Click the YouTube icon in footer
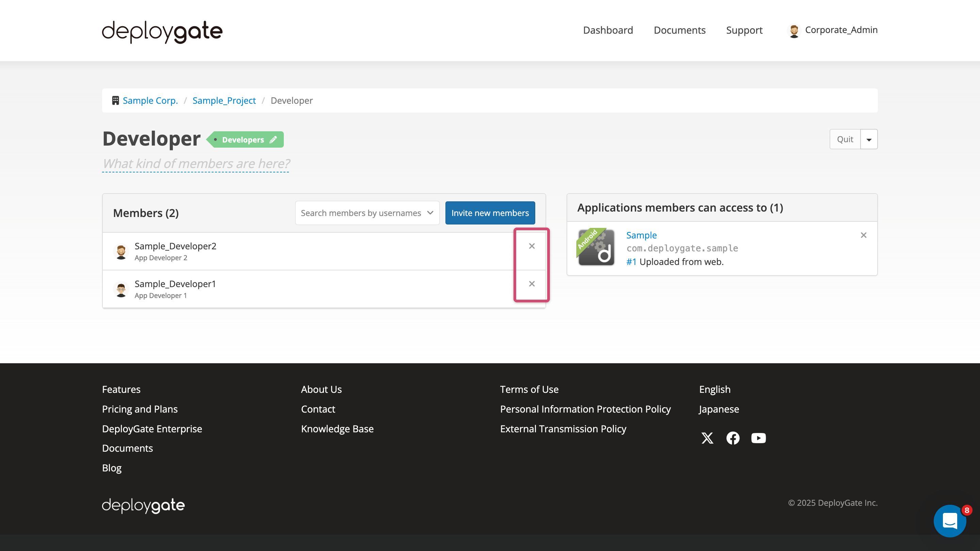 [x=758, y=438]
